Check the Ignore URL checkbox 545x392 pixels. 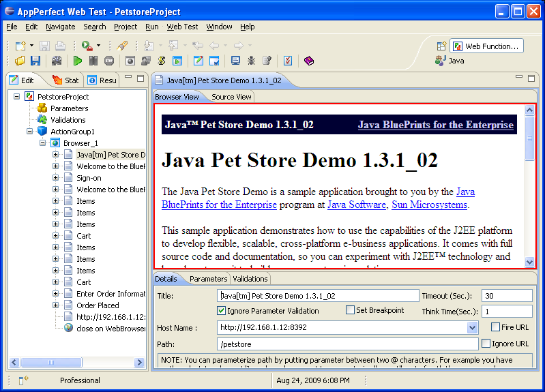[486, 344]
